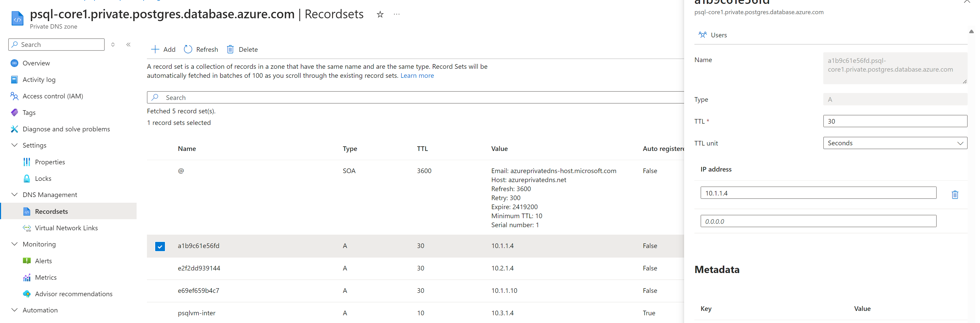Click the disabled Type field showing A
980x323 pixels.
[x=895, y=99]
